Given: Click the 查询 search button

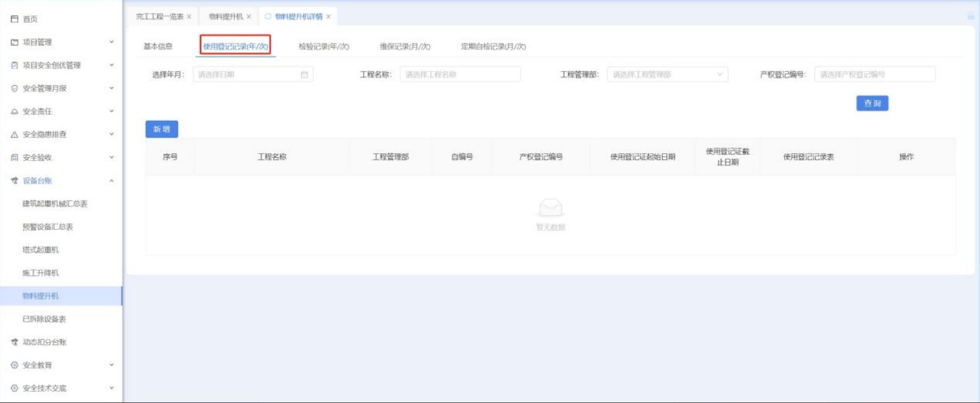Looking at the screenshot, I should (x=872, y=104).
